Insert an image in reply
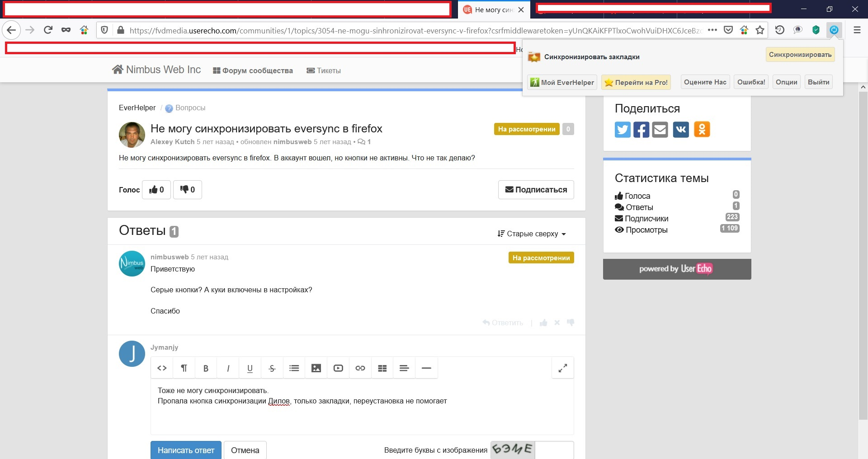The height and width of the screenshot is (459, 868). click(316, 368)
